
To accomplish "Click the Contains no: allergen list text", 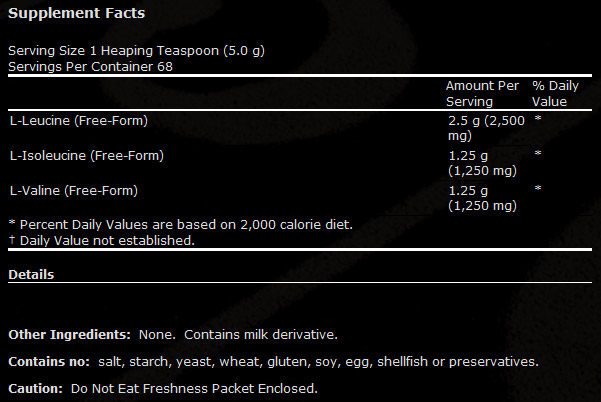I will click(x=274, y=362).
